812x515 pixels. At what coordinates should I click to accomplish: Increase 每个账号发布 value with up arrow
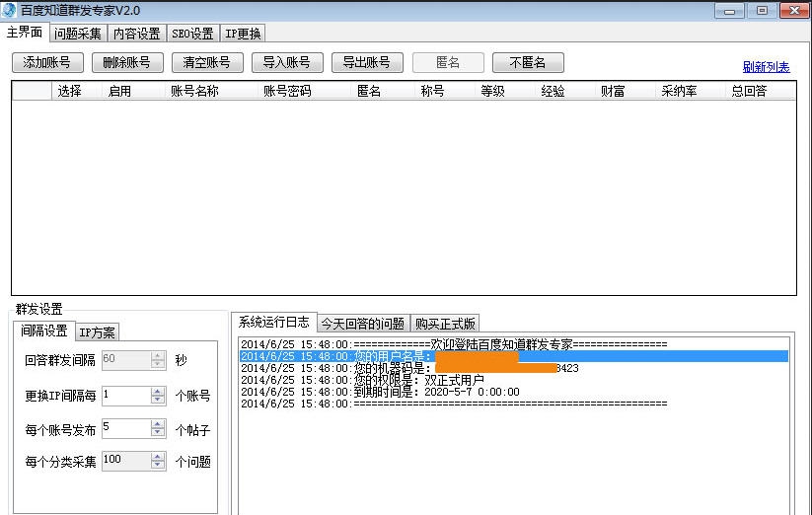(158, 424)
